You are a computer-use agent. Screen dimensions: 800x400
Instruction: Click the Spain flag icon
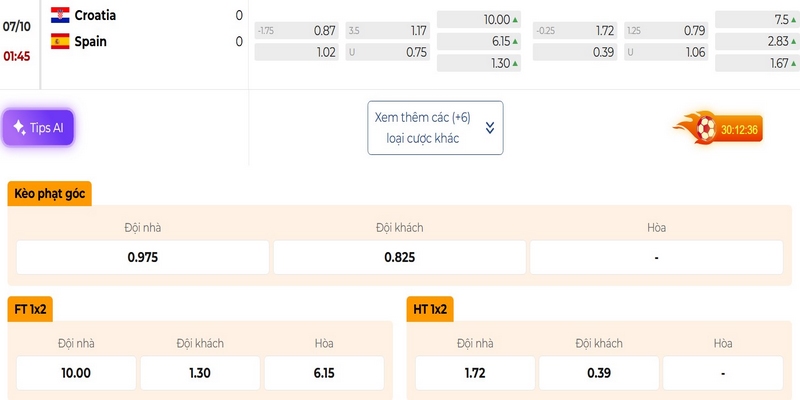click(60, 41)
